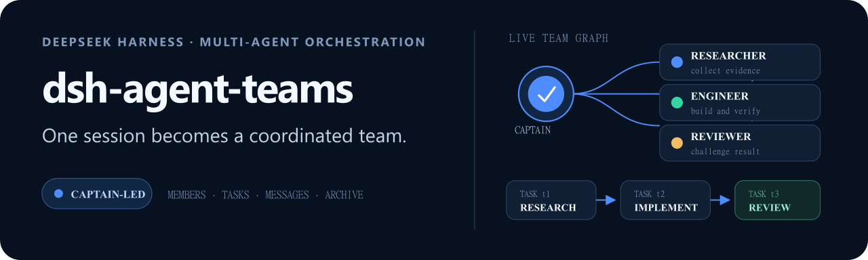
Task: Switch to the Members tab
Action: point(186,195)
